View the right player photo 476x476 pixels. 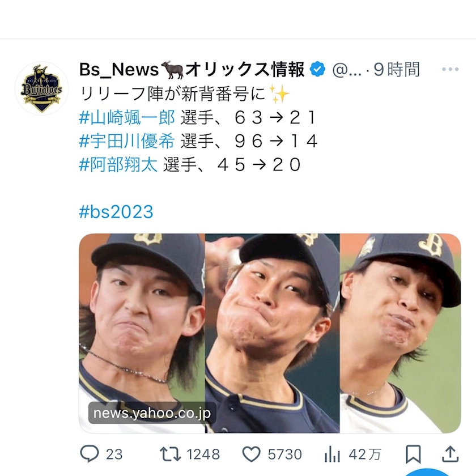pyautogui.click(x=401, y=333)
